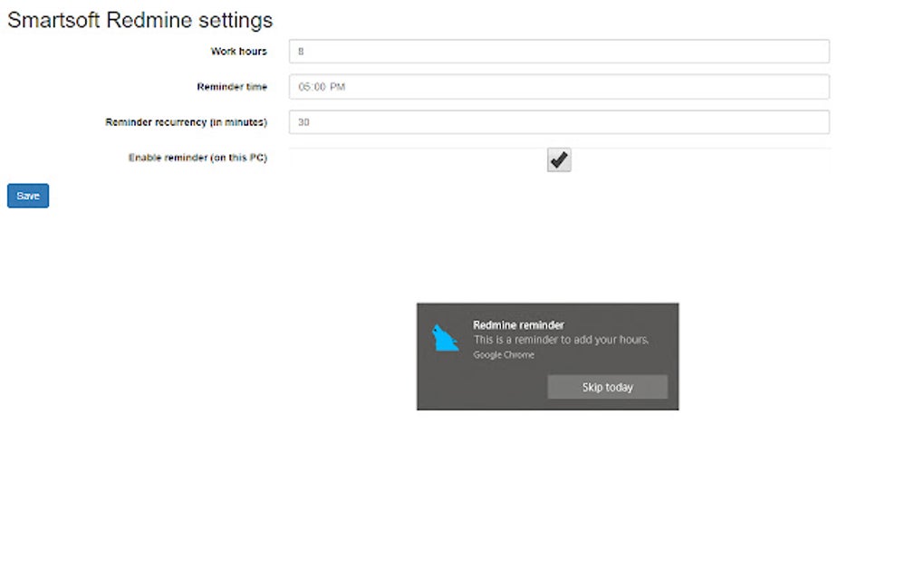This screenshot has height=578, width=924.
Task: Click the Google Chrome label on notification
Action: pyautogui.click(x=504, y=354)
